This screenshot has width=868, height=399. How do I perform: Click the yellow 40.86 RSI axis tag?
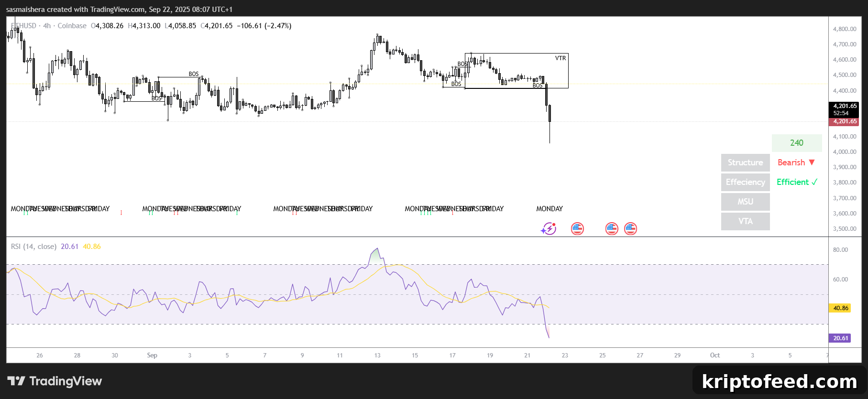coord(840,308)
